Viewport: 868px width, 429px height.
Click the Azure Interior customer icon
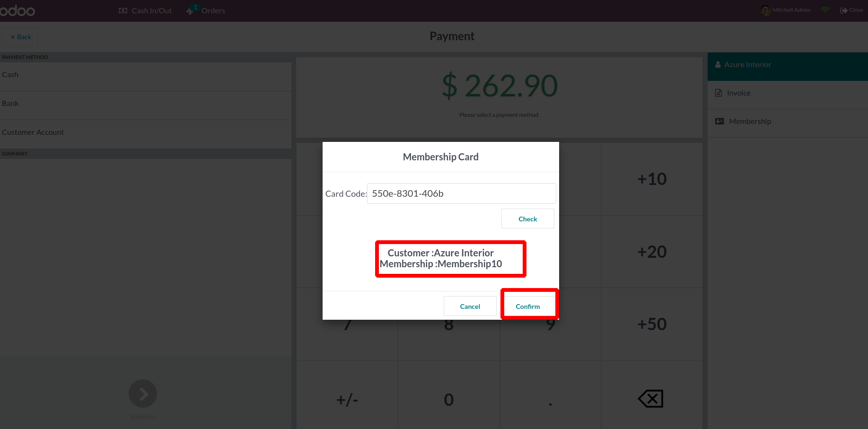click(718, 65)
